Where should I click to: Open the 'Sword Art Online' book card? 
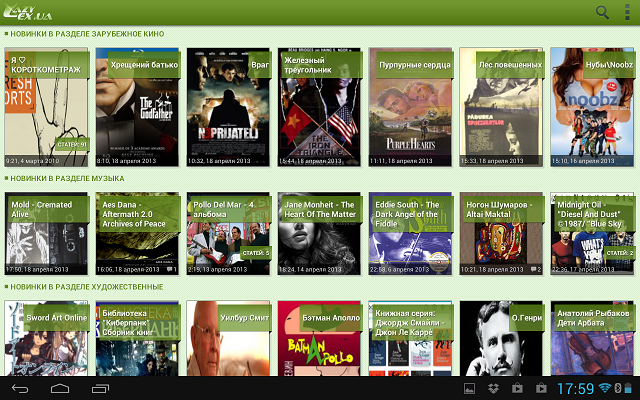click(x=46, y=338)
